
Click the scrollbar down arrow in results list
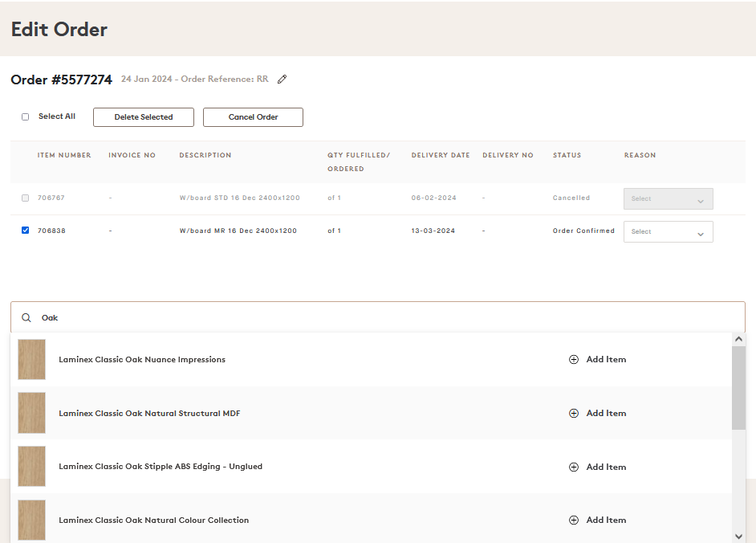pos(739,533)
